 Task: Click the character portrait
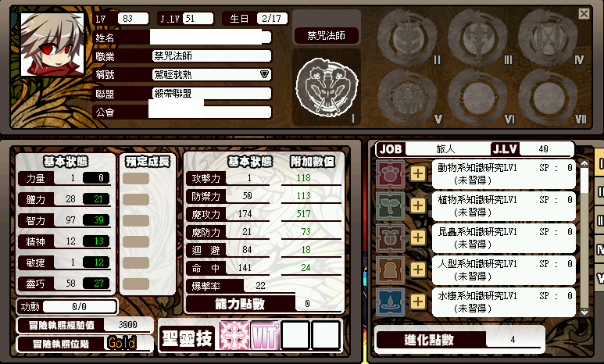coord(52,45)
